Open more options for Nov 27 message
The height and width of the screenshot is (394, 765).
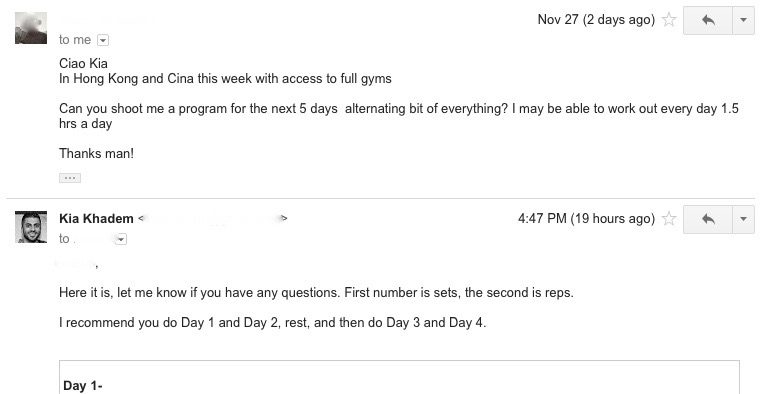[744, 20]
